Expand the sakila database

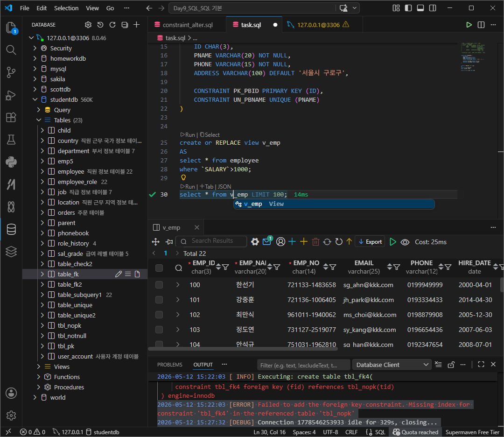[35, 79]
